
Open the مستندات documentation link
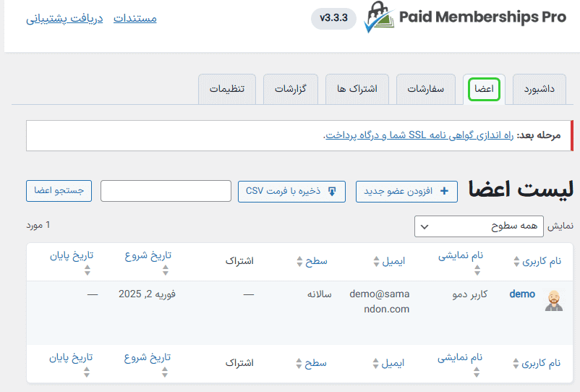pyautogui.click(x=135, y=18)
